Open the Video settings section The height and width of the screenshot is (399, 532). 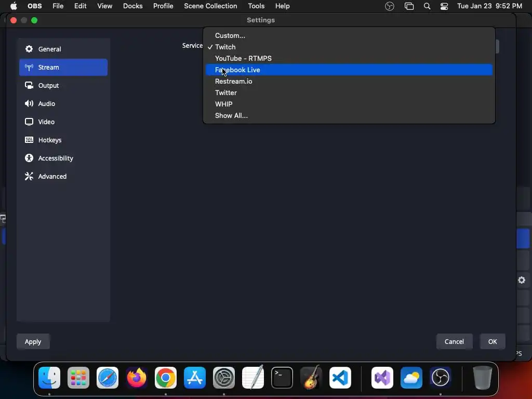pos(63,122)
